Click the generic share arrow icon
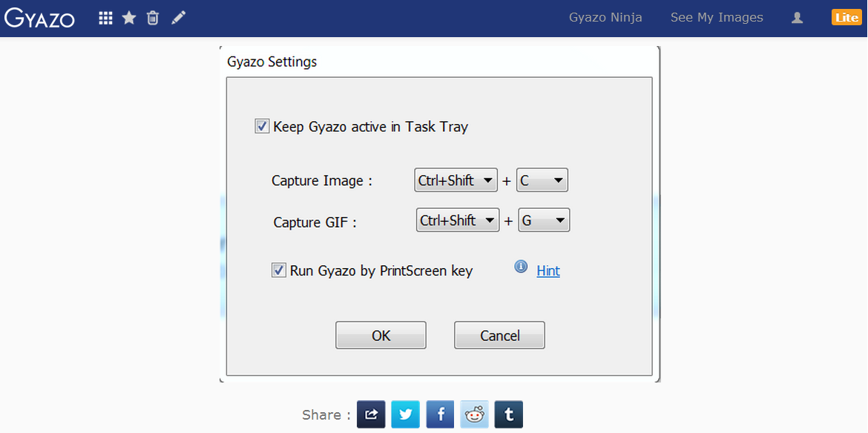The height and width of the screenshot is (433, 868). tap(371, 414)
